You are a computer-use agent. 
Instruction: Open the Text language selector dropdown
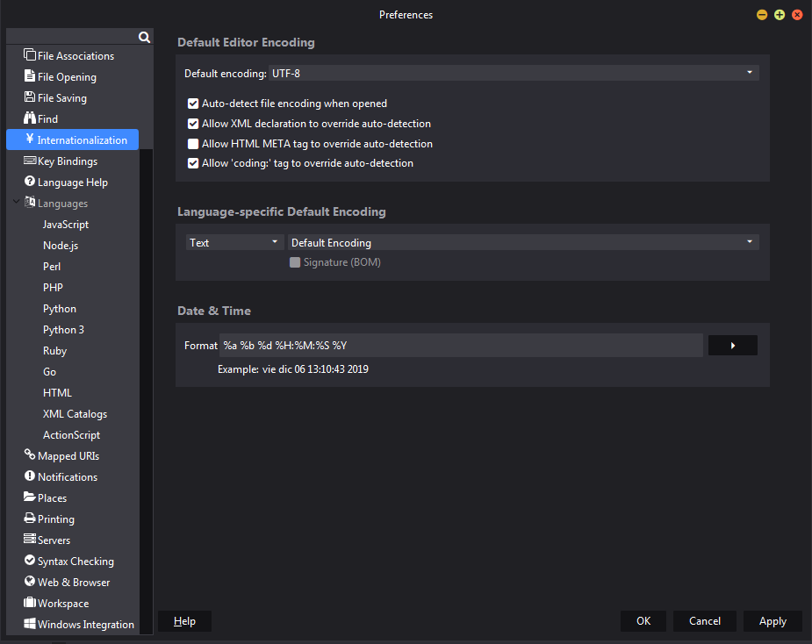click(x=270, y=242)
